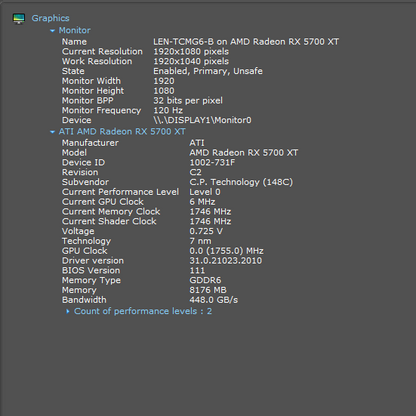416x416 pixels.
Task: Select LEN-TCMG6-B on AMD Radeon value
Action: click(x=246, y=42)
